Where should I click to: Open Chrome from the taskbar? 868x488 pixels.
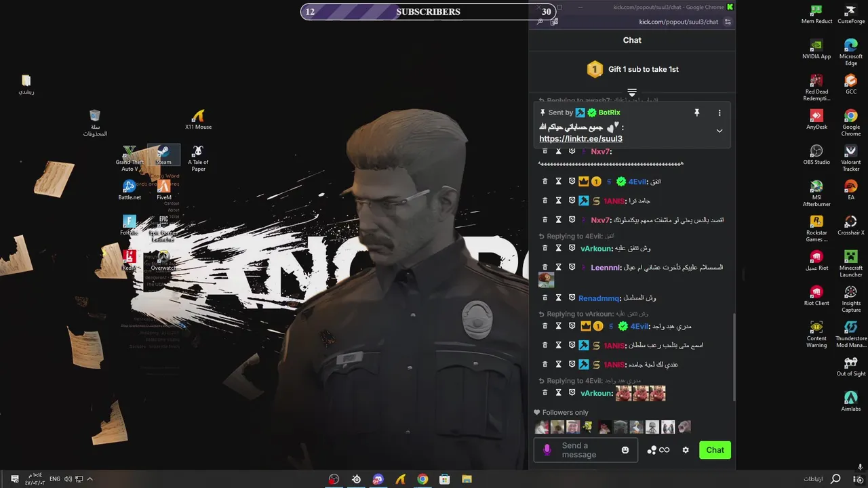[422, 479]
